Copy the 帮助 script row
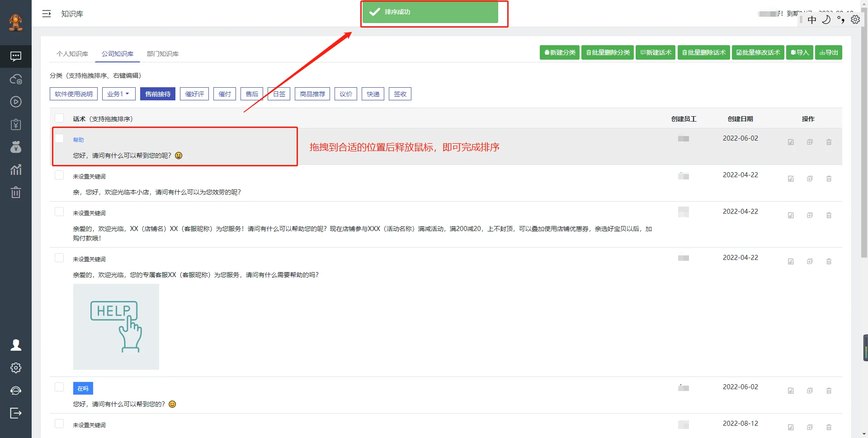The image size is (868, 438). point(810,142)
